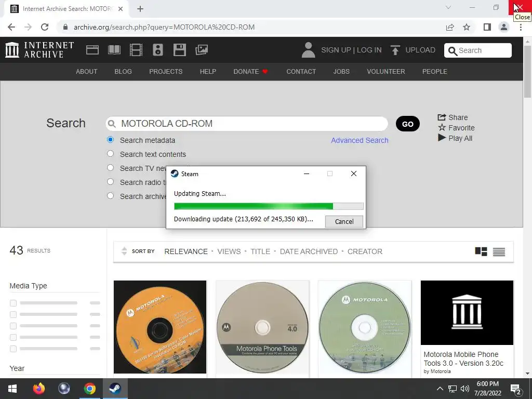Click the browser back arrow
Viewport: 532px width, 399px height.
click(x=11, y=27)
